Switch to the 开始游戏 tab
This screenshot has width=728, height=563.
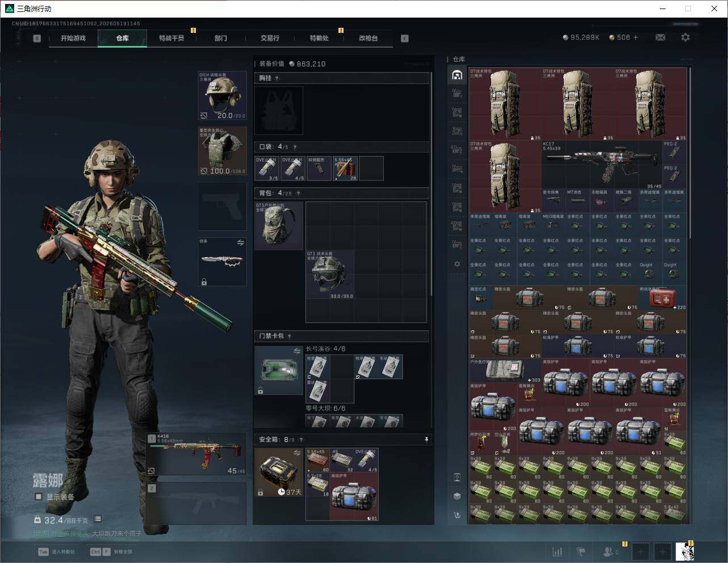[73, 38]
